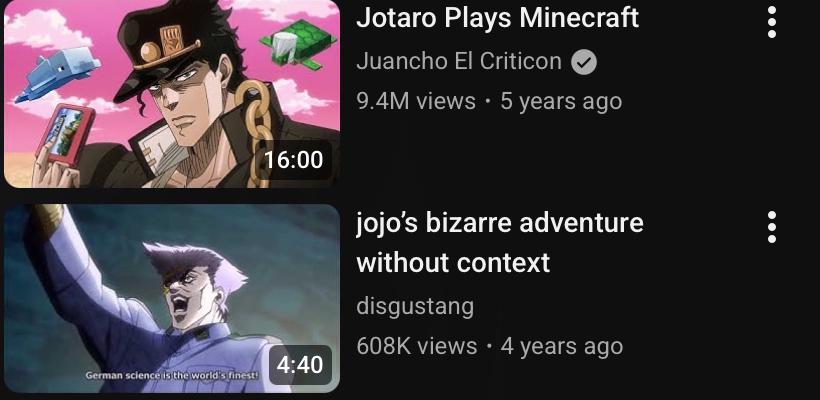Select 'jojo's bizarre adventure without context' title
The height and width of the screenshot is (400, 820).
click(499, 243)
